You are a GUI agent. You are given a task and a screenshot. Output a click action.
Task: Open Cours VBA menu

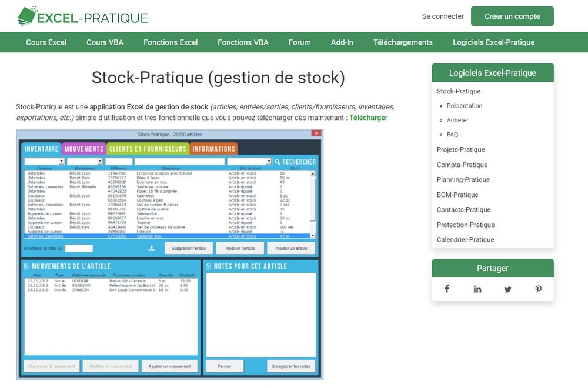pyautogui.click(x=105, y=42)
